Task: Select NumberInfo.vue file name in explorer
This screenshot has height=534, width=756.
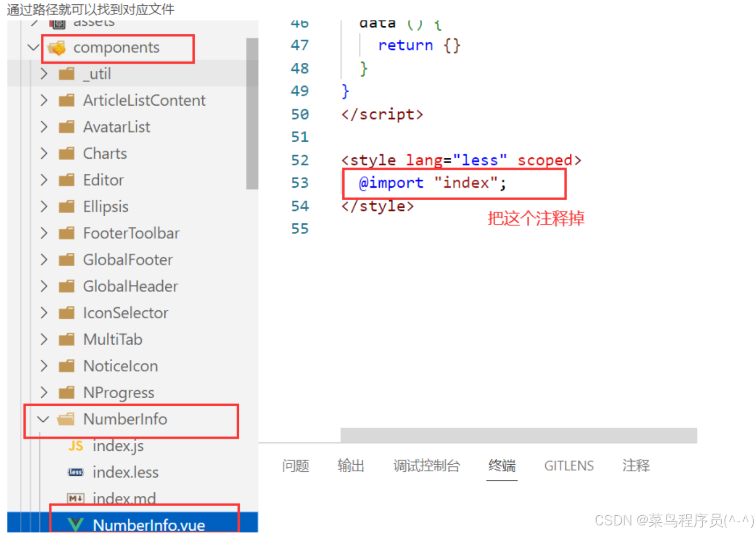Action: coord(149,525)
